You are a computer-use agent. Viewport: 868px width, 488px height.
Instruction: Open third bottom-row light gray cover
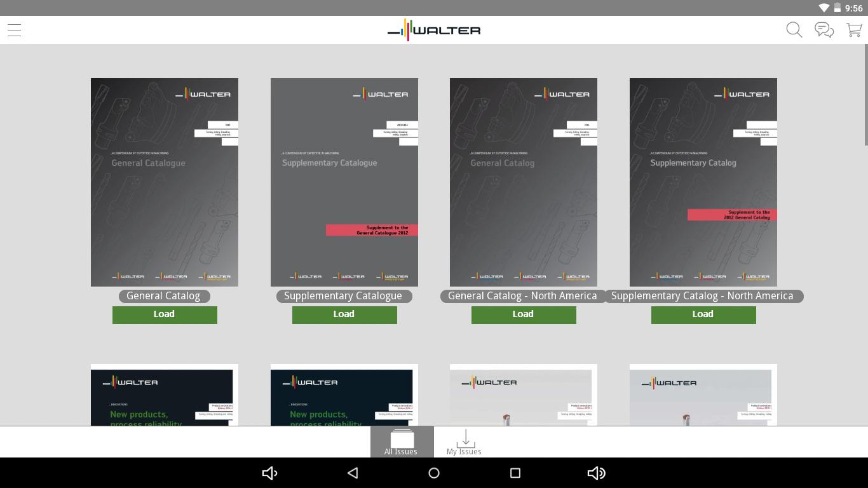pos(524,395)
